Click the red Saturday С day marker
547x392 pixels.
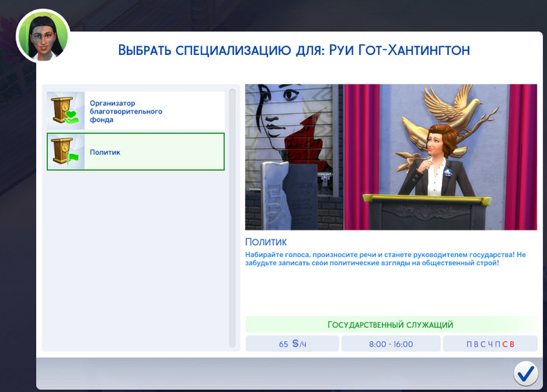(x=505, y=344)
